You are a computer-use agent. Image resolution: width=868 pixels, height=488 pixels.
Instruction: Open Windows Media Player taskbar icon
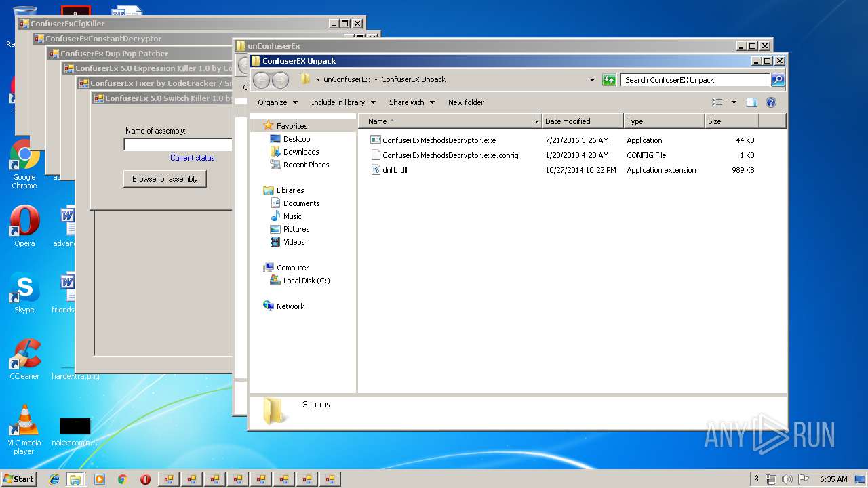point(100,479)
